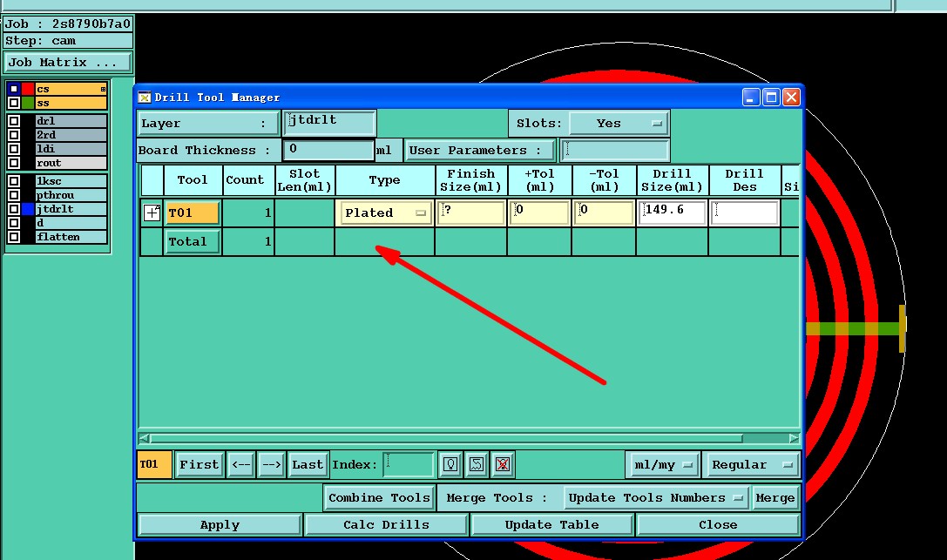Toggle the d layer checkbox
Screen dimensions: 947x560
point(13,223)
